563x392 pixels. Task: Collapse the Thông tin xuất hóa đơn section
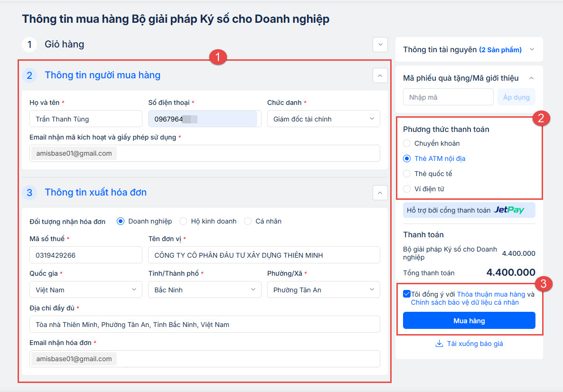380,192
